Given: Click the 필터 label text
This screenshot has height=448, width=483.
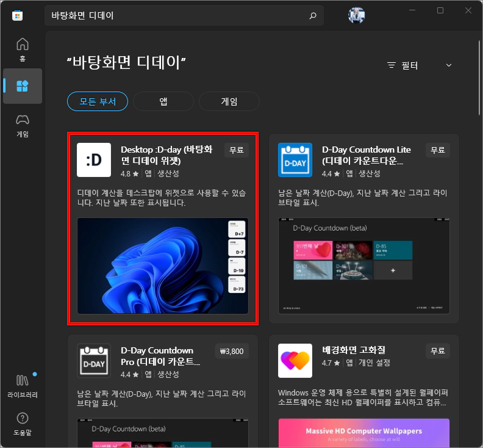Looking at the screenshot, I should [409, 65].
